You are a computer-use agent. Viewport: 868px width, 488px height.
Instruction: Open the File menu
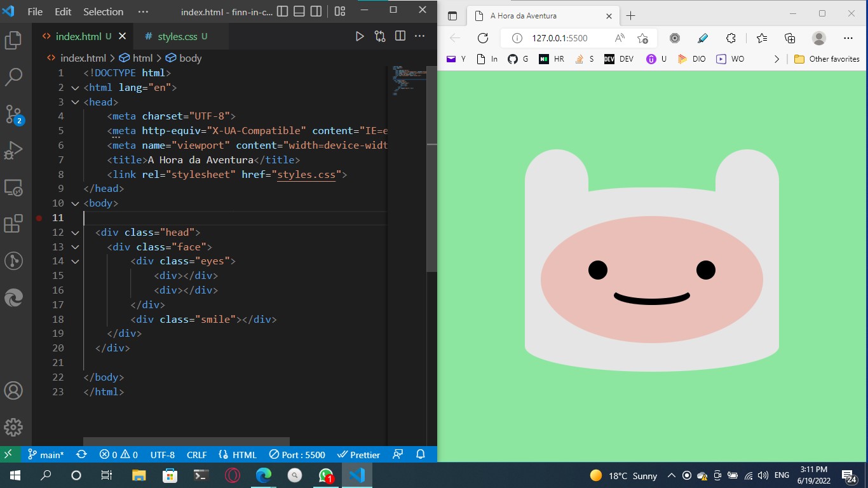click(35, 11)
